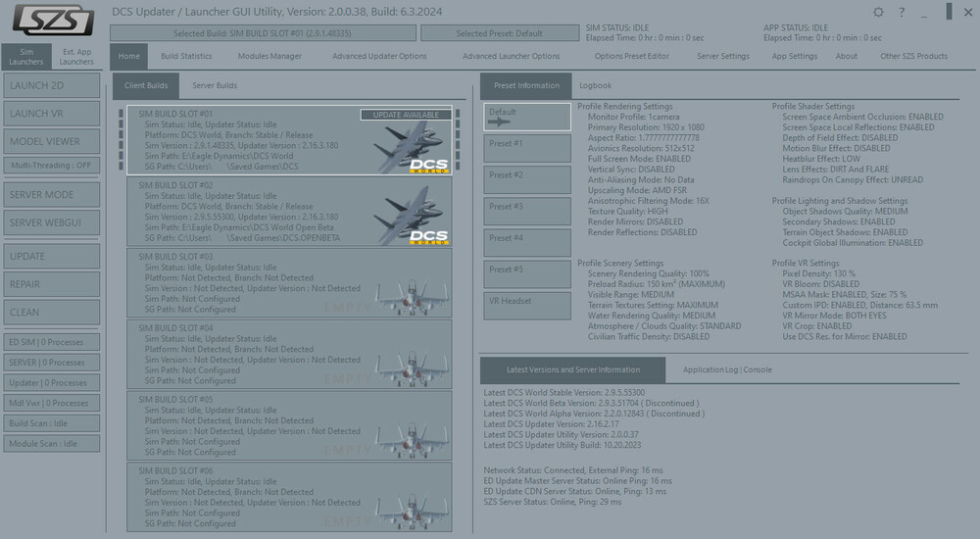Select the Preset Information tab
This screenshot has width=980, height=539.
coord(526,85)
